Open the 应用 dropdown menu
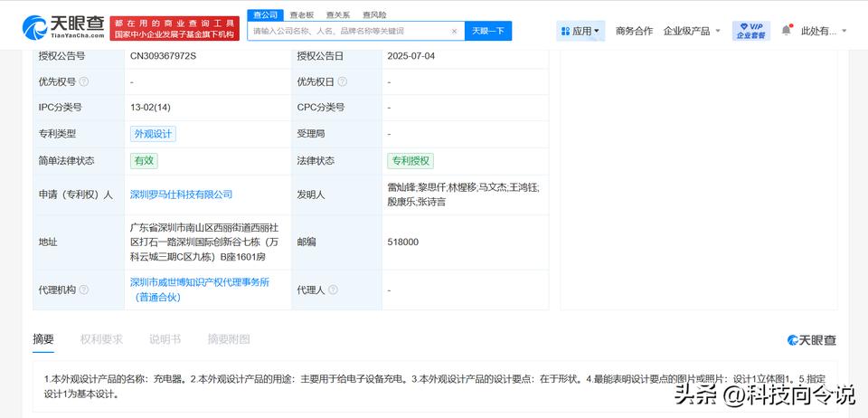Image resolution: width=868 pixels, height=418 pixels. [x=580, y=31]
